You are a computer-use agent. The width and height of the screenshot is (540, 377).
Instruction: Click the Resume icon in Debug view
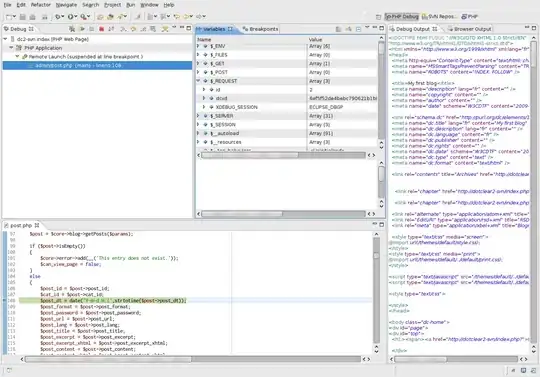click(x=82, y=29)
